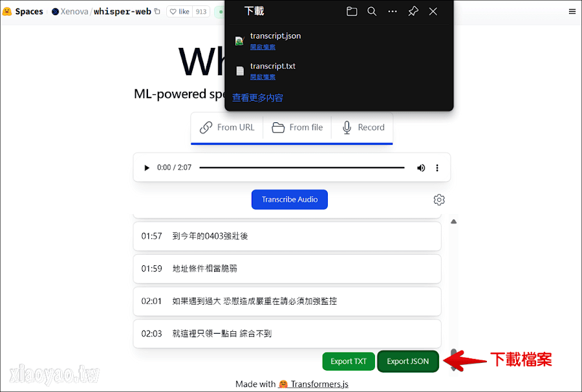The width and height of the screenshot is (582, 392).
Task: Click 查看更多內容 link in downloads
Action: (x=257, y=98)
